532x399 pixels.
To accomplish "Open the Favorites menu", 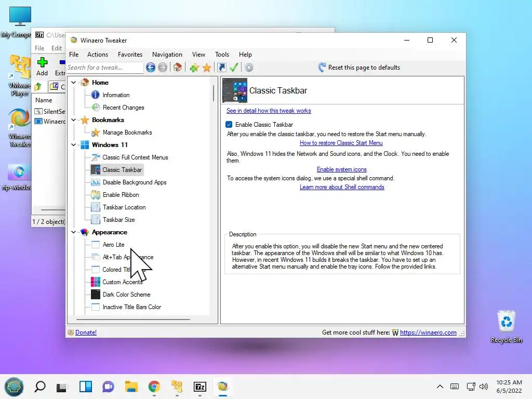I will coord(130,54).
